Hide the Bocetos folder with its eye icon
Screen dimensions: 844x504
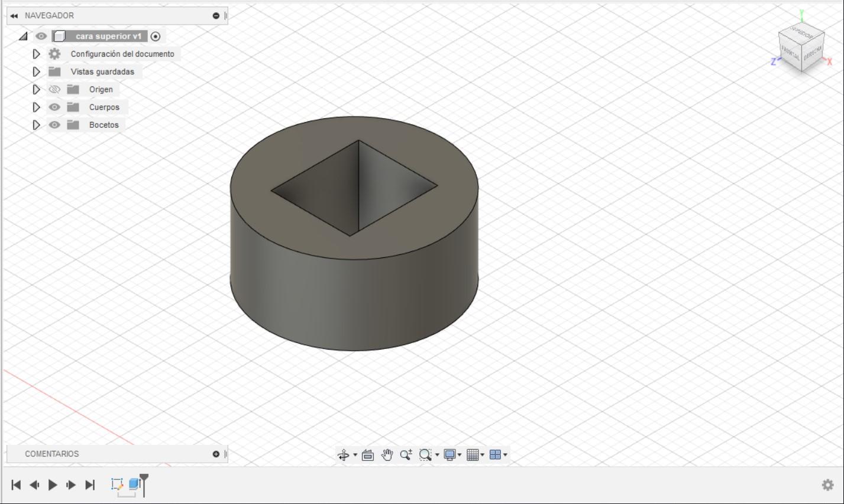click(54, 125)
